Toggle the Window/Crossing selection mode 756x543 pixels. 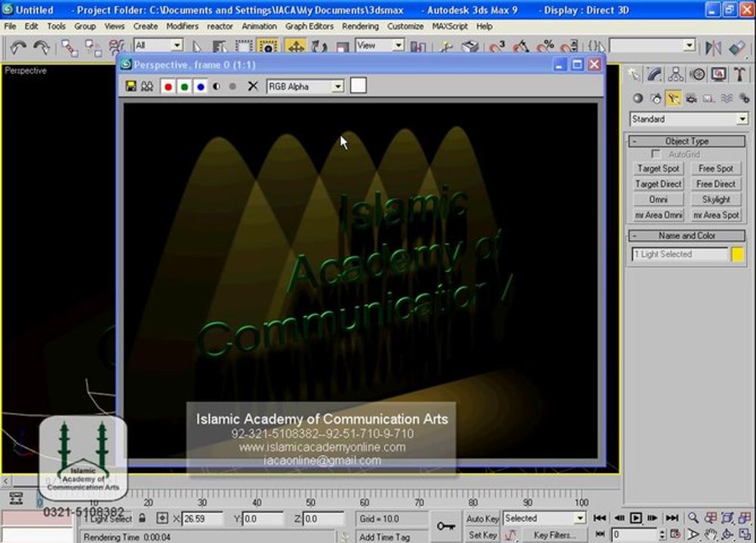click(268, 48)
